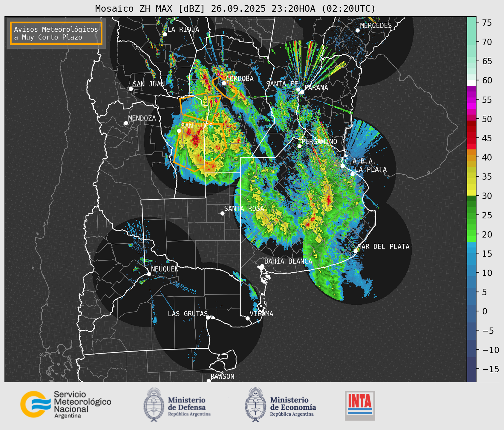
Task: Click the Ministerio de Economía emblem
Action: coord(256,405)
